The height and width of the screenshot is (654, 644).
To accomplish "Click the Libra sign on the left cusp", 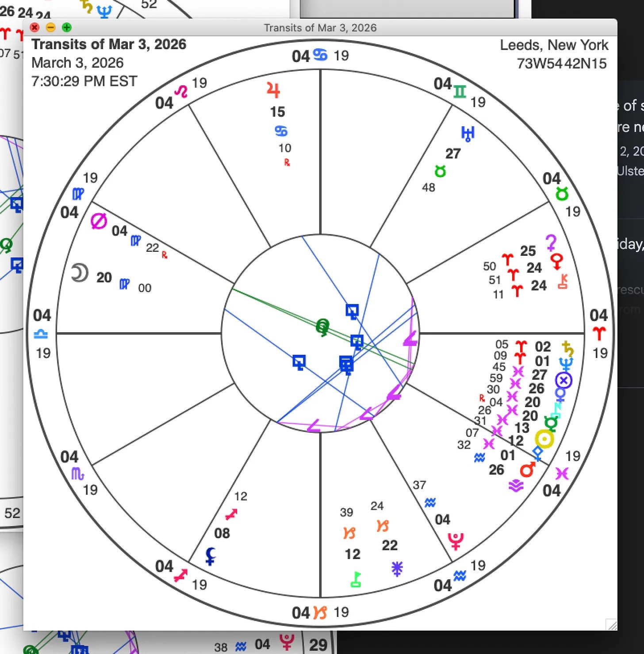I will 41,334.
